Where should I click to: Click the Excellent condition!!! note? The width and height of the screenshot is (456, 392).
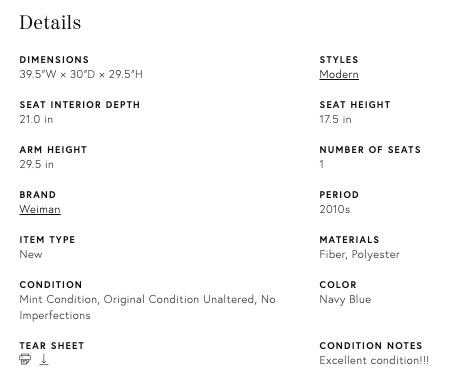374,360
